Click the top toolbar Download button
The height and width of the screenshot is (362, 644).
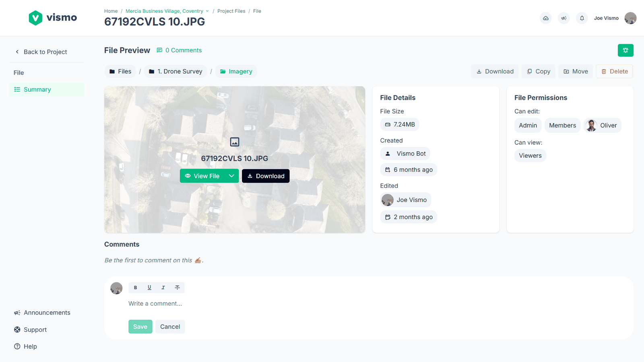pyautogui.click(x=495, y=71)
